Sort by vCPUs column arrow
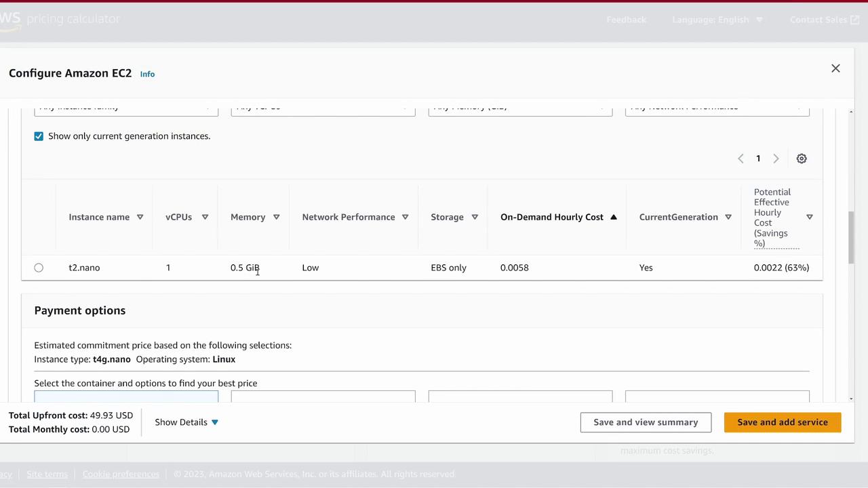The width and height of the screenshot is (868, 488). pos(205,217)
